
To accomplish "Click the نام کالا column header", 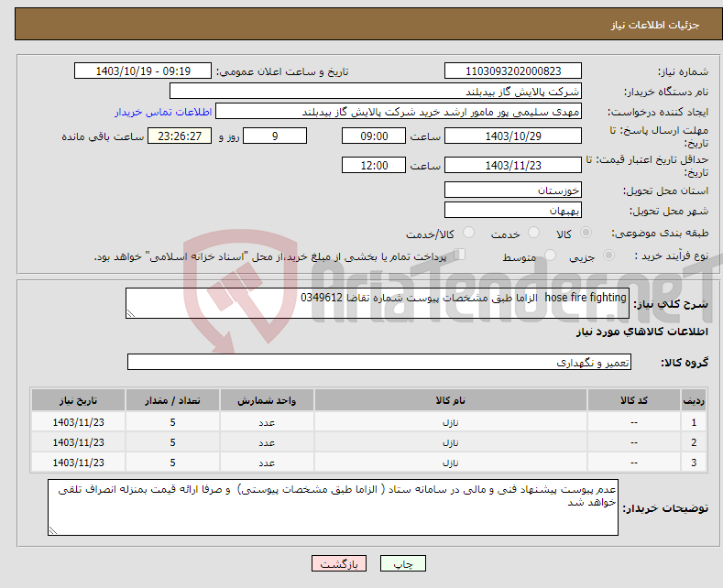I will (451, 400).
